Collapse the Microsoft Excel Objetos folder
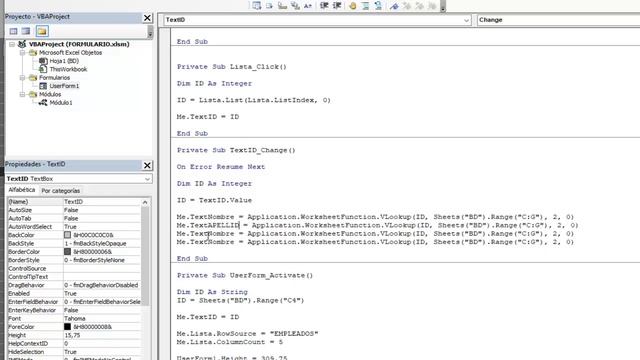640x360 pixels. pyautogui.click(x=22, y=53)
